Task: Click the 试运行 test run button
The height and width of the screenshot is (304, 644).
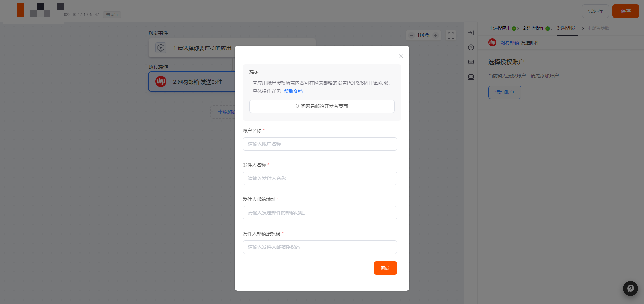Action: pos(595,11)
